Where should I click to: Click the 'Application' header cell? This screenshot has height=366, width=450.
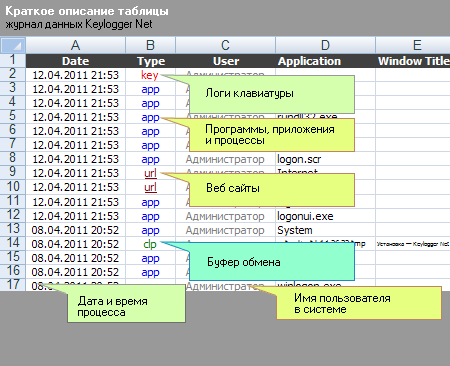(x=326, y=61)
